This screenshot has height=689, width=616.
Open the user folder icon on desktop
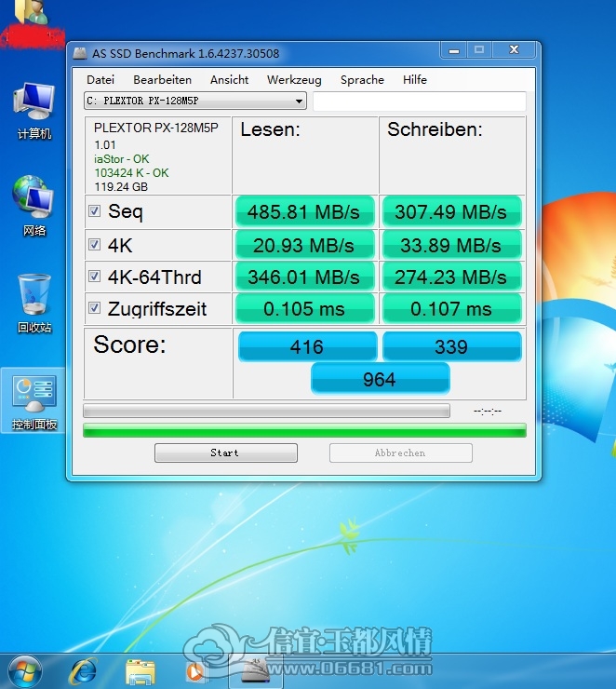coord(32,12)
